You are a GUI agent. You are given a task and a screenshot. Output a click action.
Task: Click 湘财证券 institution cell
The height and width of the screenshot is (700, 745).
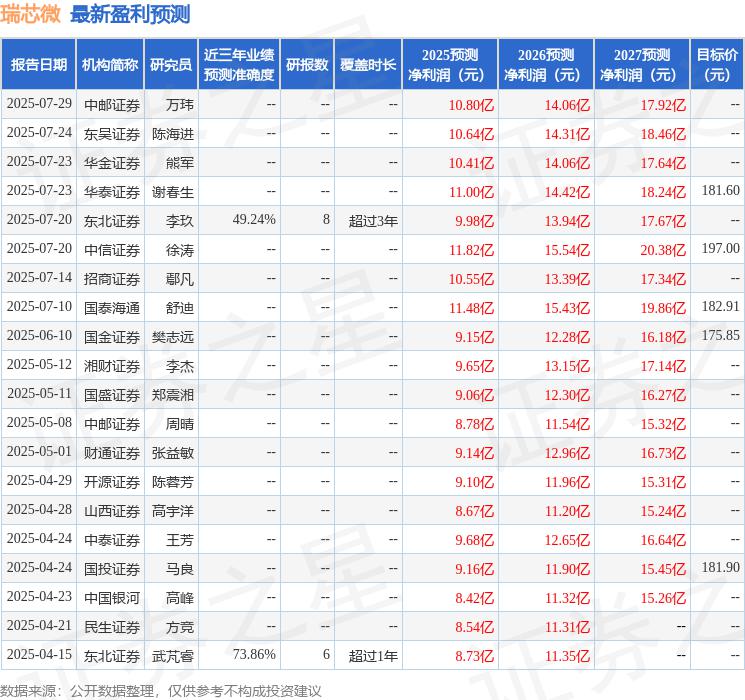(112, 366)
